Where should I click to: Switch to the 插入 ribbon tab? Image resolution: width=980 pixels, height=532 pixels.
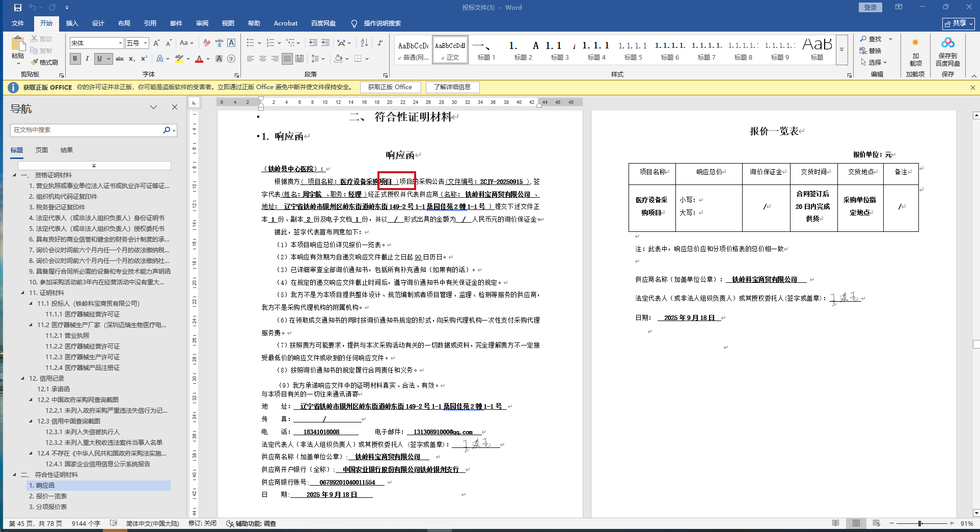[72, 23]
